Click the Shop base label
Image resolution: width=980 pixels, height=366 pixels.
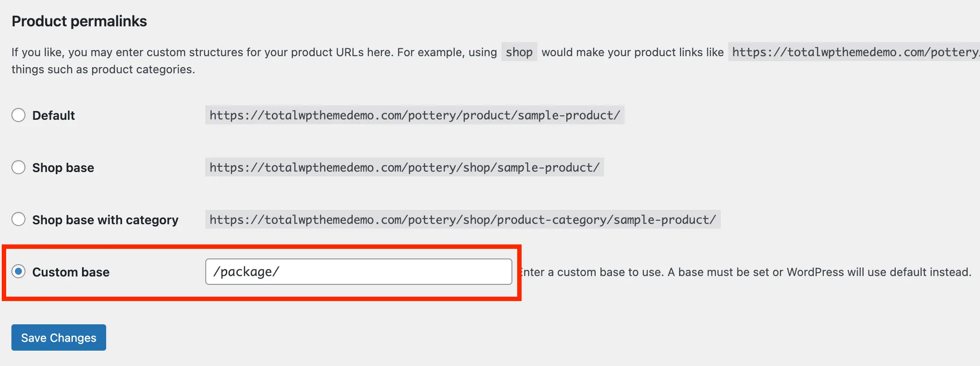tap(63, 167)
